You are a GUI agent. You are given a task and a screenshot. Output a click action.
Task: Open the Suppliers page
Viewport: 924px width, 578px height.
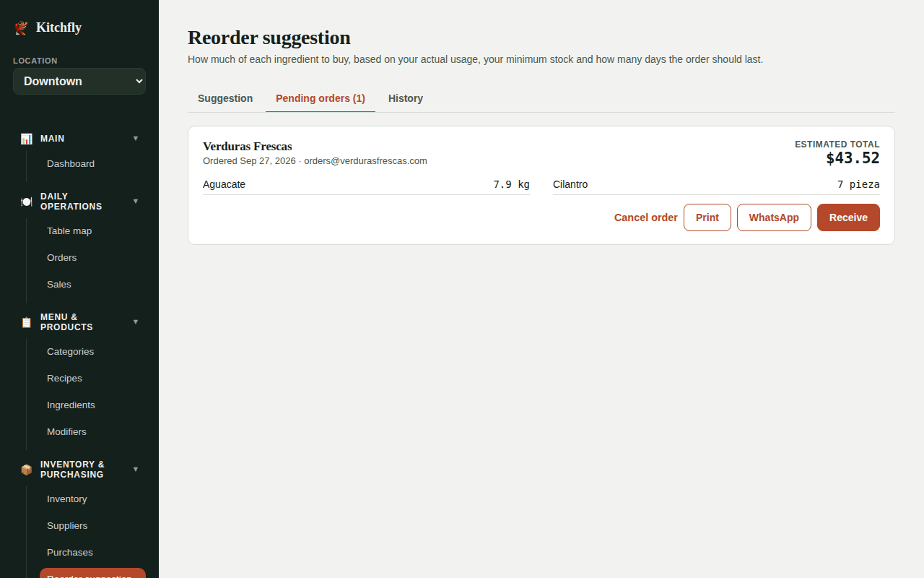(92, 526)
